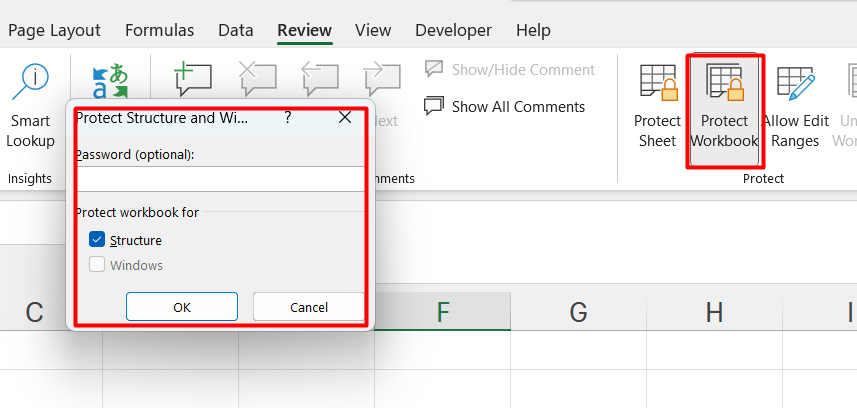This screenshot has height=408, width=857.
Task: Click the Show All Comments icon
Action: tap(434, 106)
